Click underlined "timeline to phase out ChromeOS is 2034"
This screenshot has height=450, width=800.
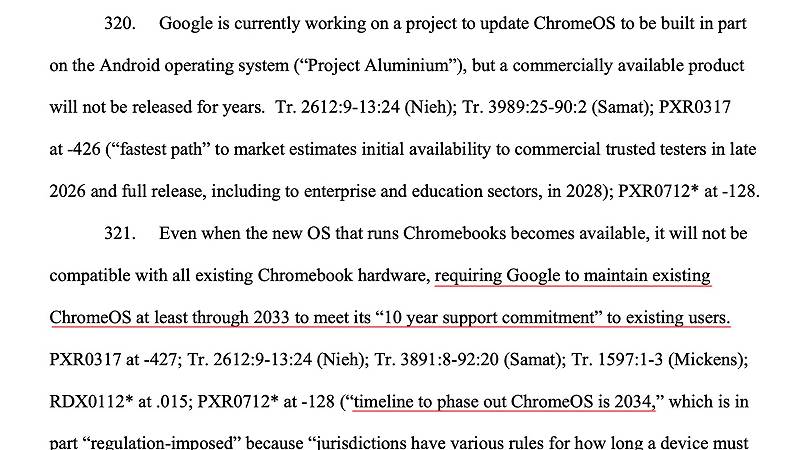click(501, 401)
